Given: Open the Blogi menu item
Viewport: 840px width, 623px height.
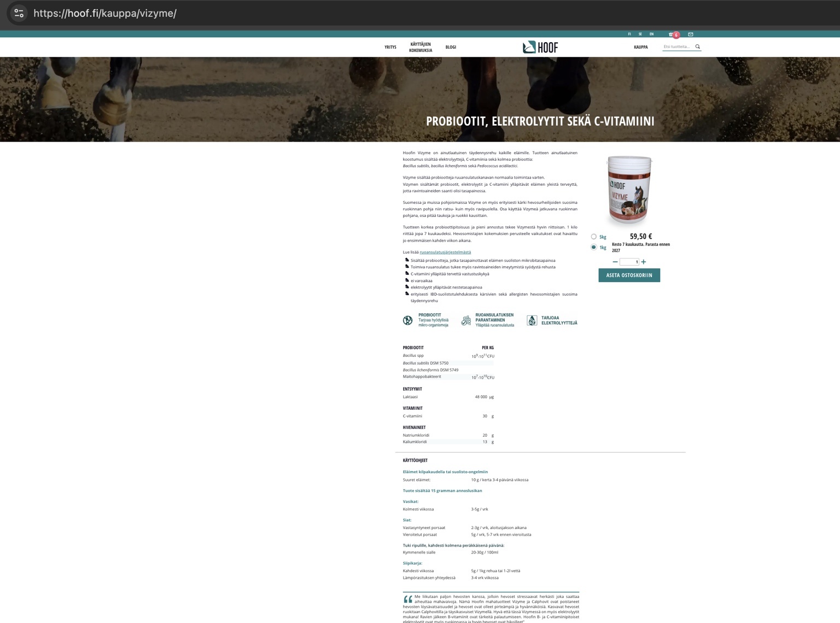Looking at the screenshot, I should (x=451, y=47).
